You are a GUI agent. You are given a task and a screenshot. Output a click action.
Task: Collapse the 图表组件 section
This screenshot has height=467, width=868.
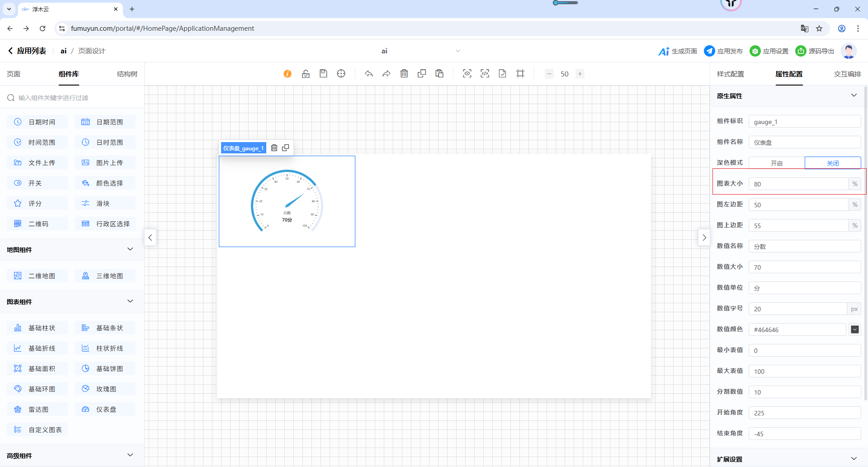pyautogui.click(x=130, y=301)
